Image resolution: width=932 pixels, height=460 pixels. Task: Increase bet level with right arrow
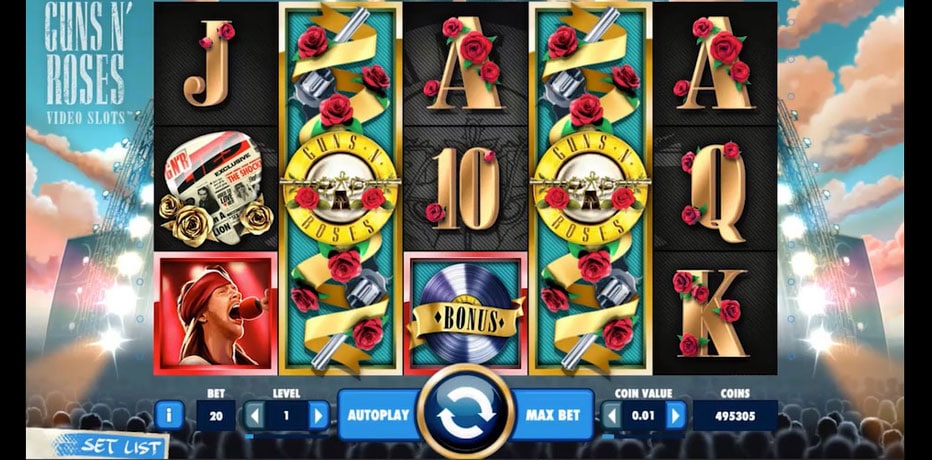[319, 415]
